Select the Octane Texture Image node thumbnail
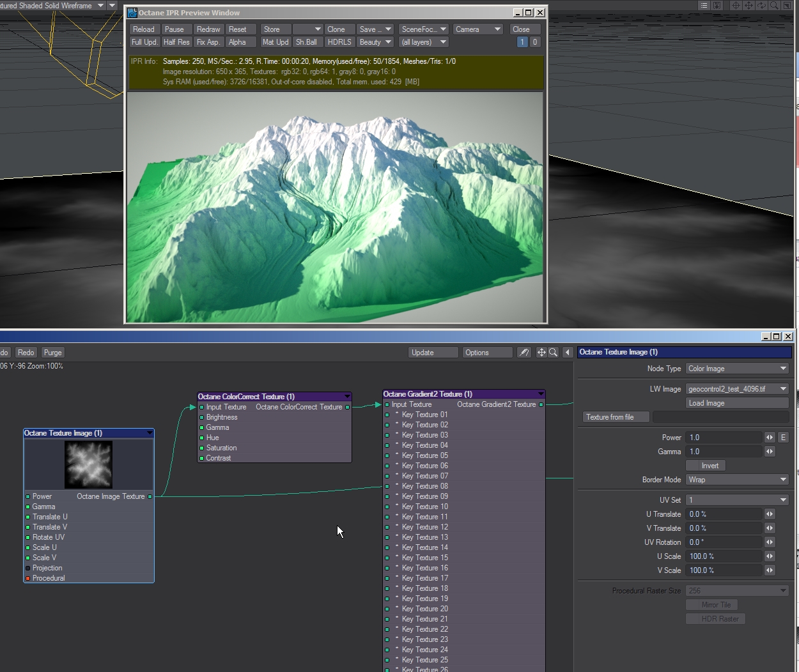This screenshot has height=672, width=799. (89, 465)
